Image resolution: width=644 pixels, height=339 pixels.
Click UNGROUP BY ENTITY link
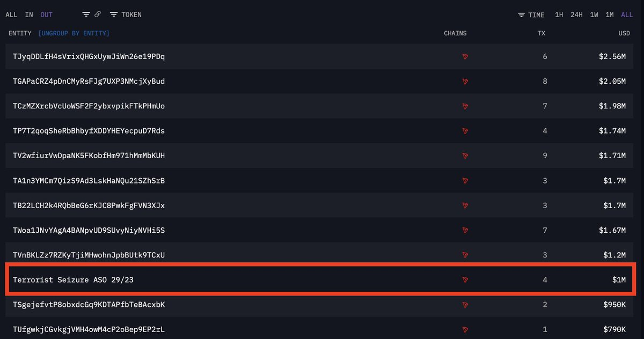[x=74, y=33]
